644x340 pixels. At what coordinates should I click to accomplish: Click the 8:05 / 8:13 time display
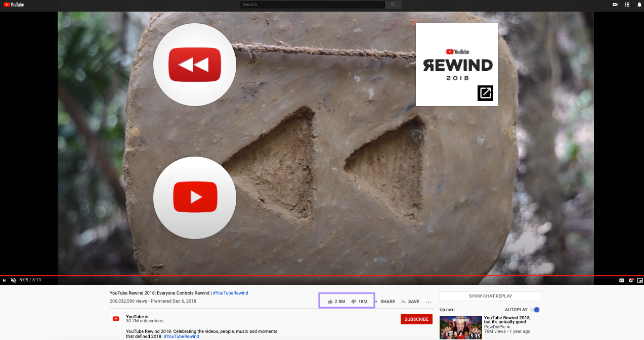pyautogui.click(x=30, y=280)
